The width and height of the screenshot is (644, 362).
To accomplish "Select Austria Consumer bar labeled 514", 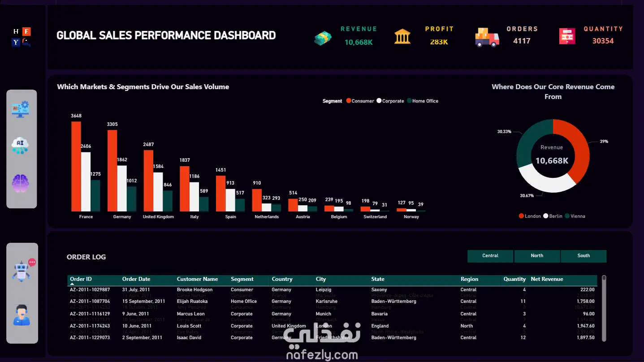I will coord(293,205).
